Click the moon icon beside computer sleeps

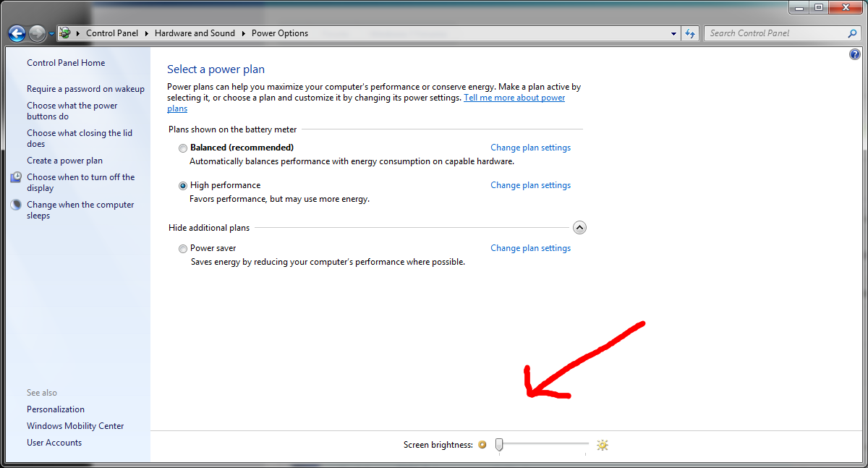(17, 205)
